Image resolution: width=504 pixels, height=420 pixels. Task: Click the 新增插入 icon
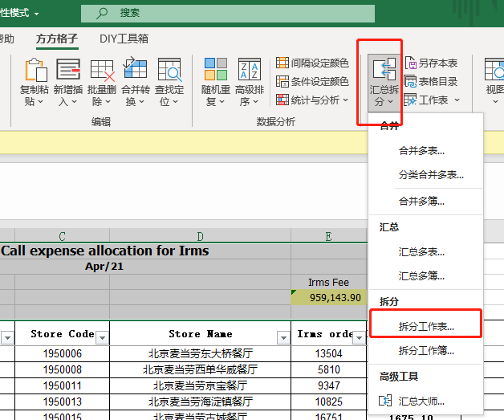pyautogui.click(x=68, y=69)
